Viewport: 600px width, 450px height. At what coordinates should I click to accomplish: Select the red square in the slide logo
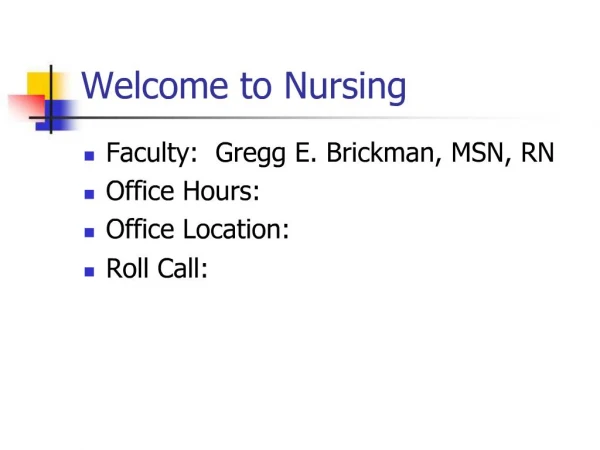click(27, 106)
